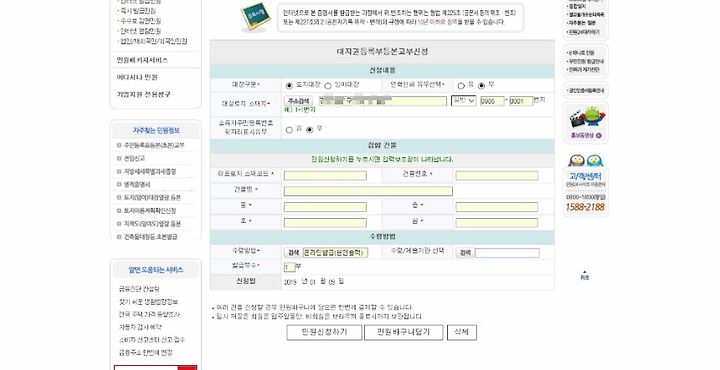The width and height of the screenshot is (720, 370).
Task: Click the 실 input field
Action: [x=496, y=223]
